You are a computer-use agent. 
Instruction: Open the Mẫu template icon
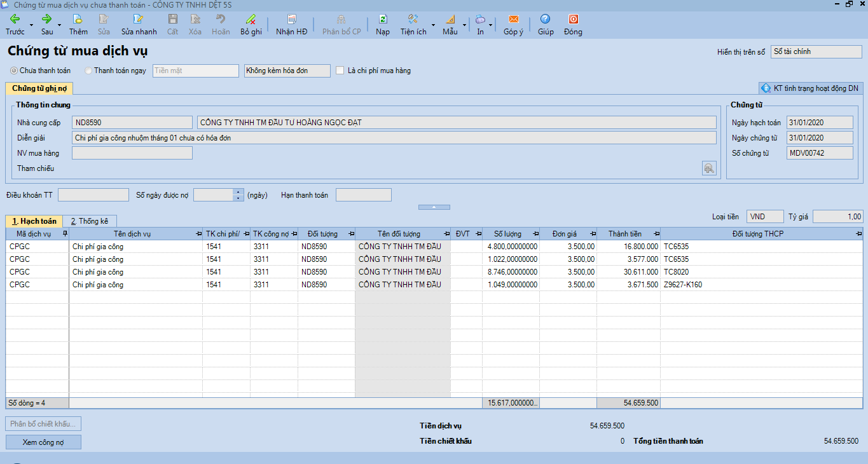click(450, 25)
